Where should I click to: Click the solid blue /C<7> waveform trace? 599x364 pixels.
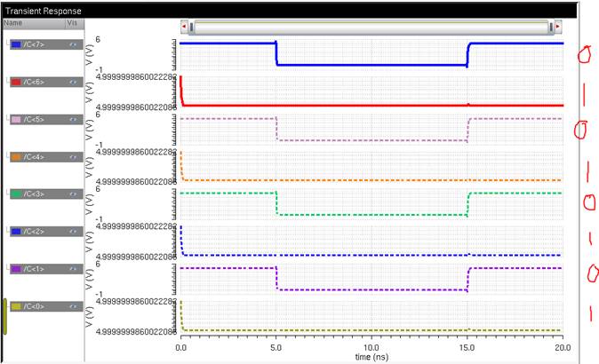pyautogui.click(x=371, y=65)
